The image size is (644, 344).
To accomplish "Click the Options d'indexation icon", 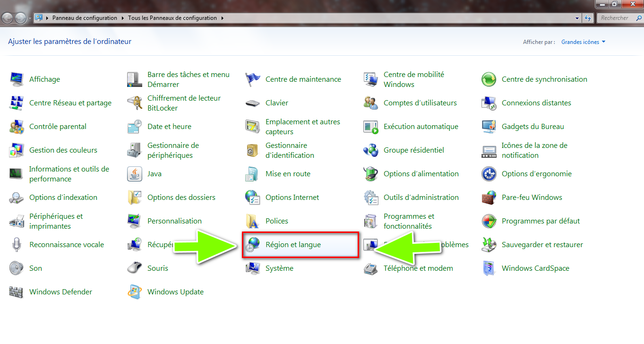I will [17, 198].
